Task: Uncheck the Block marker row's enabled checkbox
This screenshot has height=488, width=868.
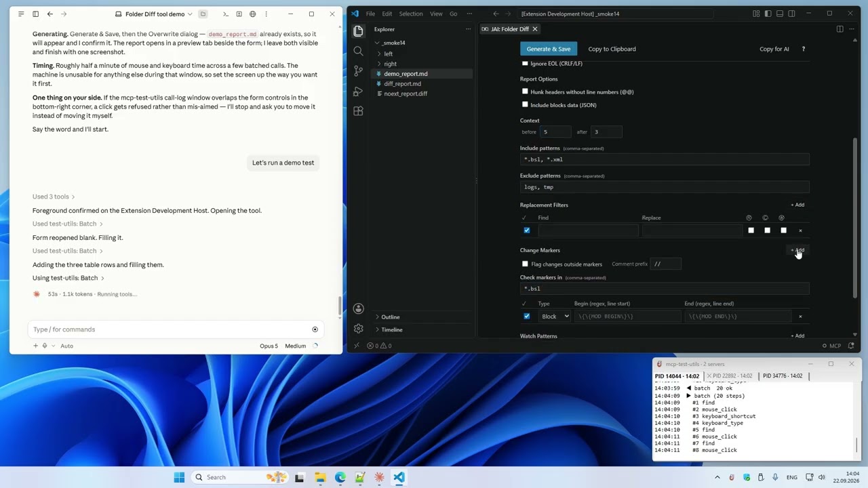Action: pyautogui.click(x=527, y=317)
